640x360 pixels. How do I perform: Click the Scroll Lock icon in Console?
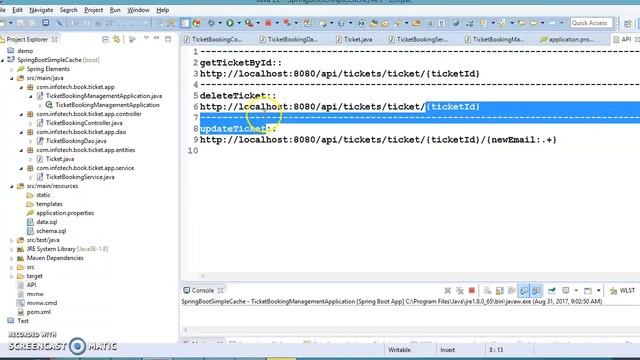(500, 291)
